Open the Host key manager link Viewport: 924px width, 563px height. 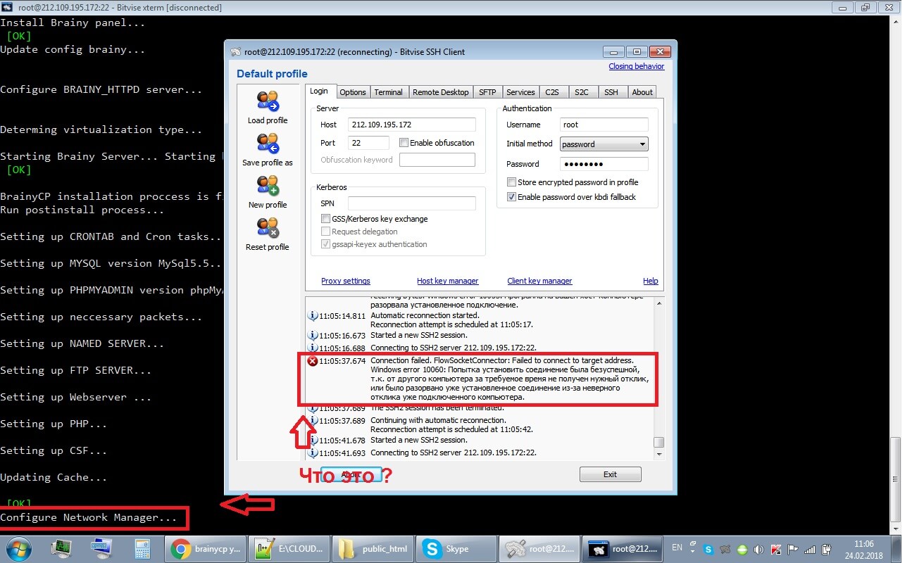pos(447,281)
